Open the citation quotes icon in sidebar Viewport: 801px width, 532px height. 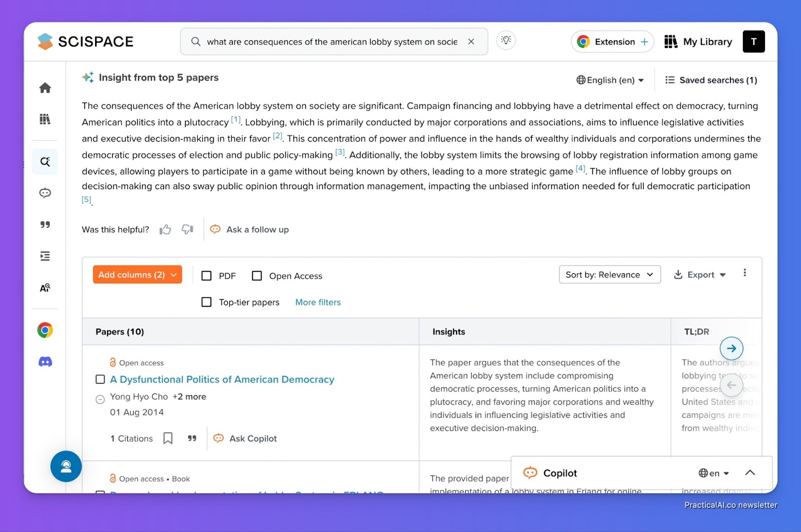pyautogui.click(x=45, y=225)
